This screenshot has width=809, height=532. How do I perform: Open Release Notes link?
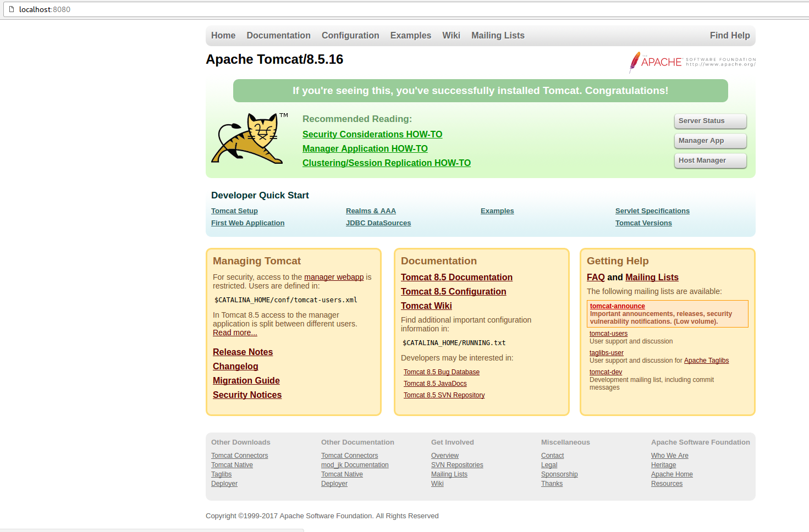[x=243, y=352]
